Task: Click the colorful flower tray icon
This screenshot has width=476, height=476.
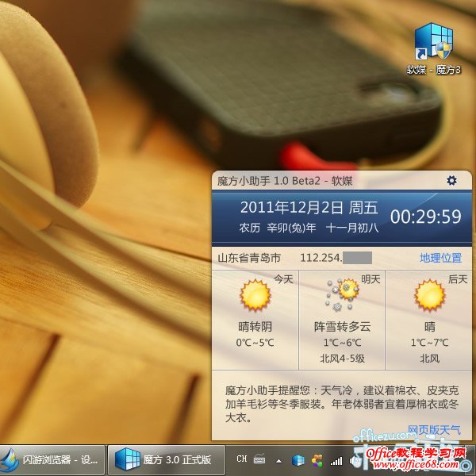Action: click(317, 460)
